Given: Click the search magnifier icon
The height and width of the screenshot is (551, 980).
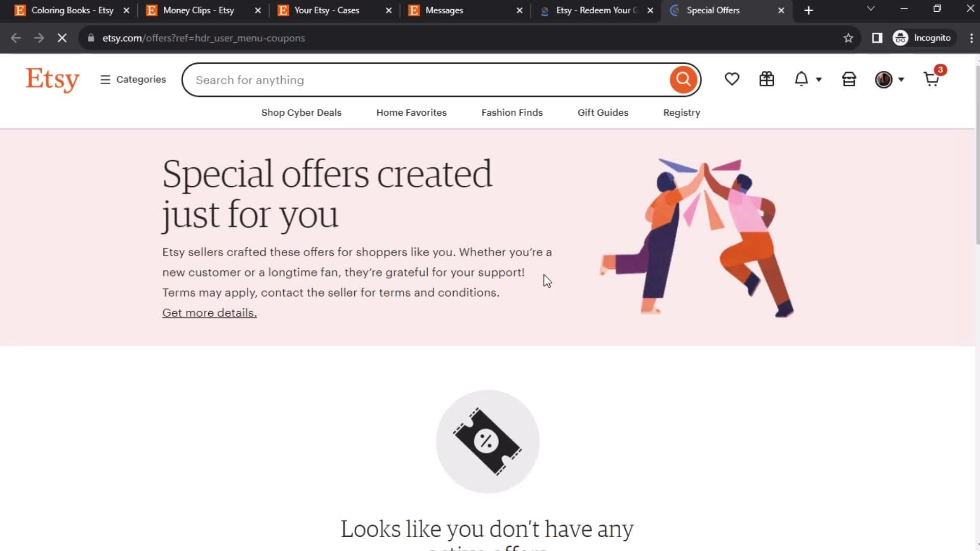Looking at the screenshot, I should 684,80.
